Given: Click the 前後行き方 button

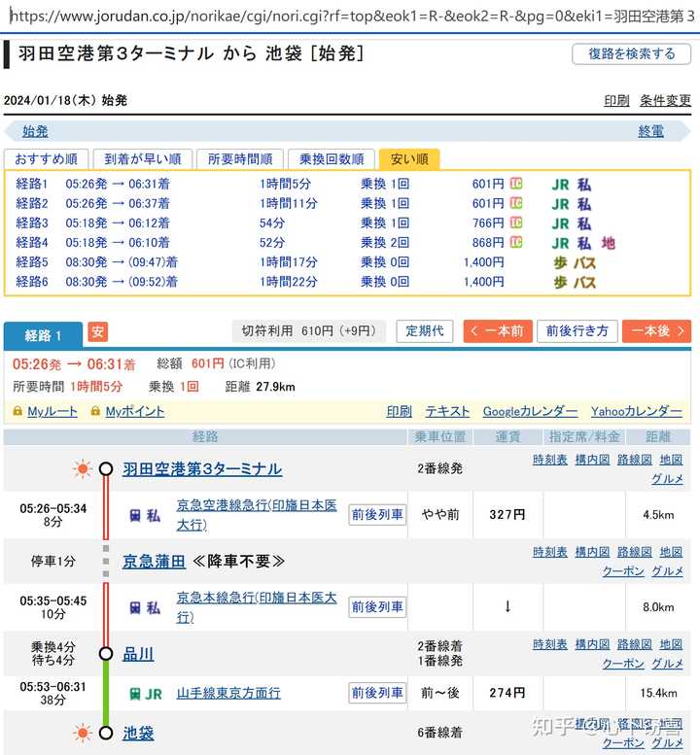Looking at the screenshot, I should pos(577,330).
